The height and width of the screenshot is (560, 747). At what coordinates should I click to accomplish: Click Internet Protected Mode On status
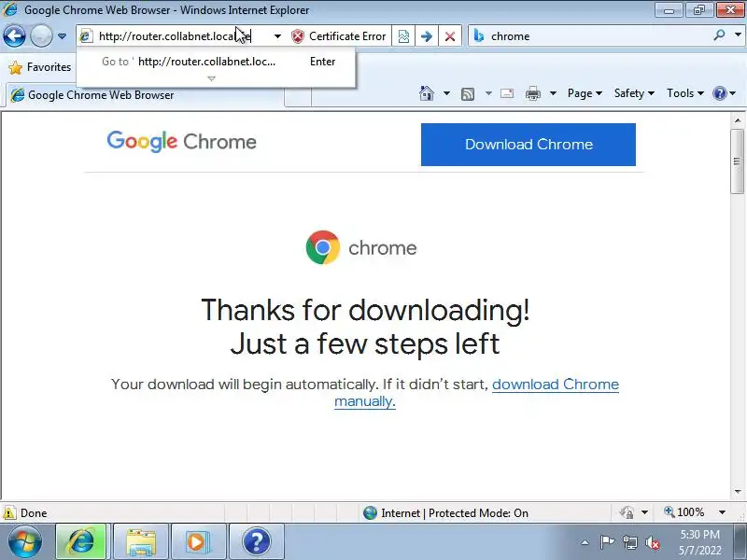(x=446, y=512)
